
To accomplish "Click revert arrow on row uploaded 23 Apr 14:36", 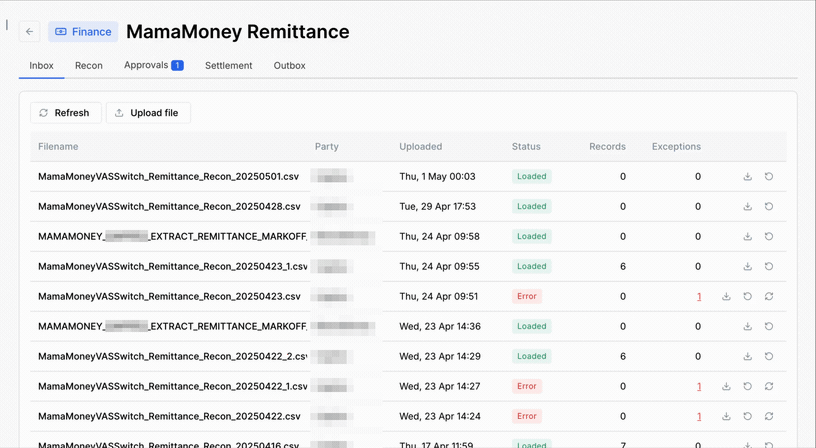I will coord(769,326).
